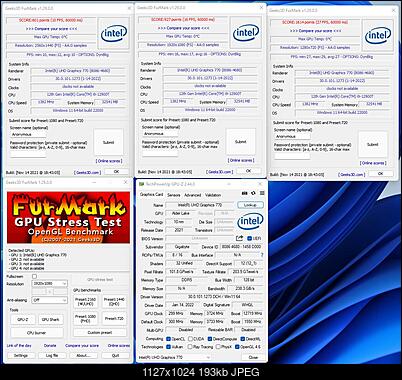Switch to the Advanced tab
402x380 pixels.
click(x=192, y=195)
